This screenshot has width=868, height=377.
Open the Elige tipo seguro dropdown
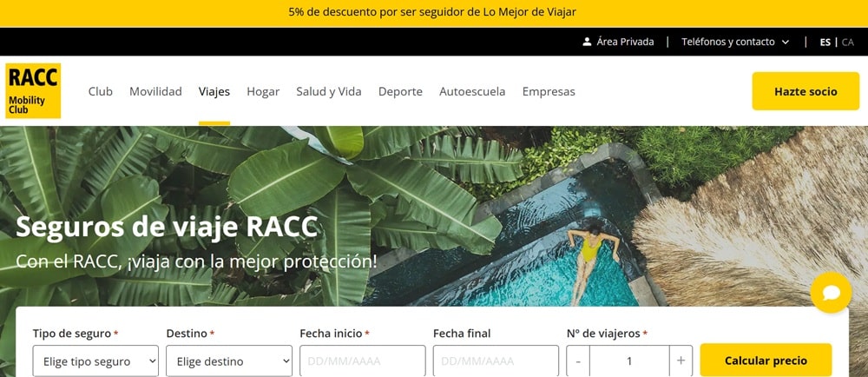click(x=95, y=361)
